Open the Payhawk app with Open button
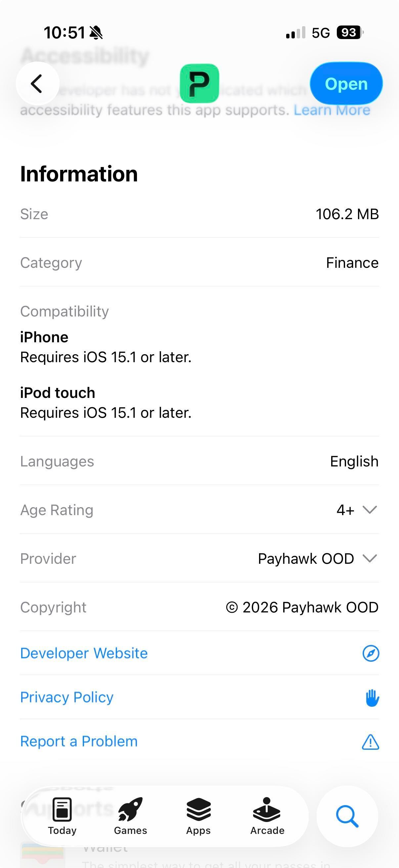The width and height of the screenshot is (399, 868). [346, 84]
